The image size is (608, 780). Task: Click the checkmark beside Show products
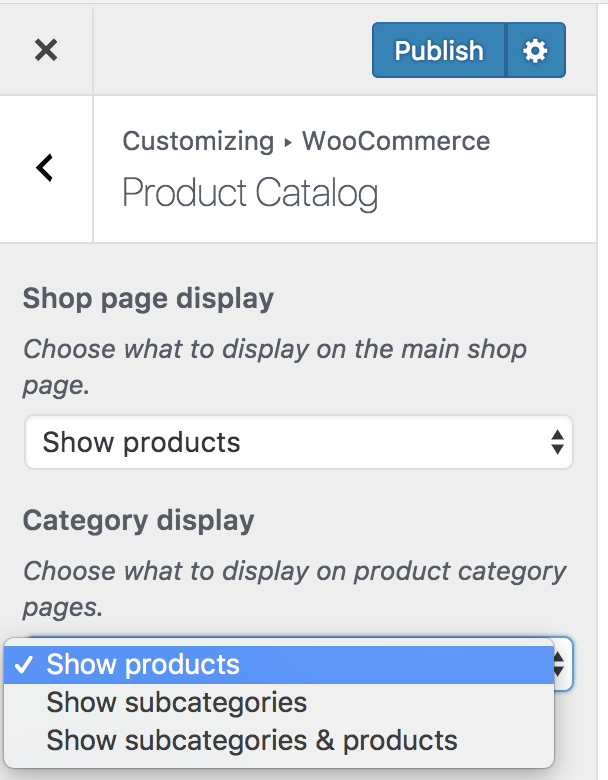[25, 664]
